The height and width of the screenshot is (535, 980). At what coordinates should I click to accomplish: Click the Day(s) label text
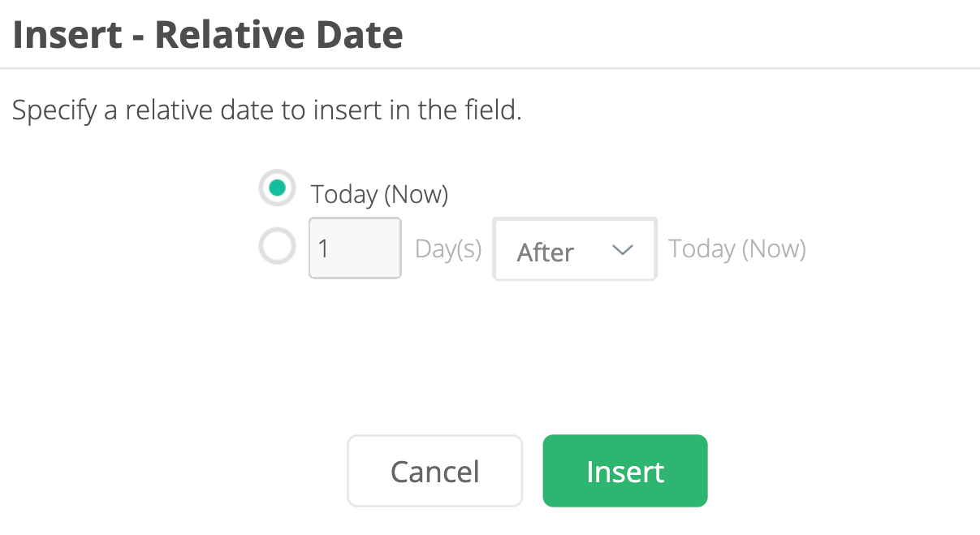coord(448,249)
